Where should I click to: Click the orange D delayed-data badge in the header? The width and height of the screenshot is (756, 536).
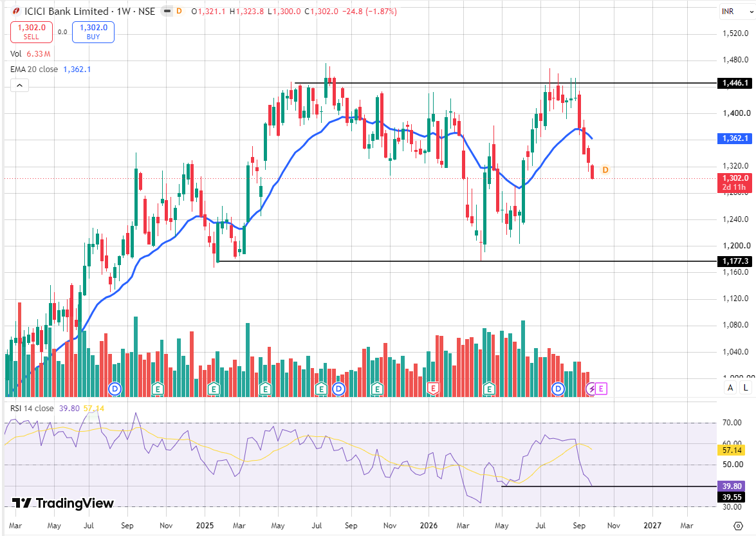click(x=179, y=11)
